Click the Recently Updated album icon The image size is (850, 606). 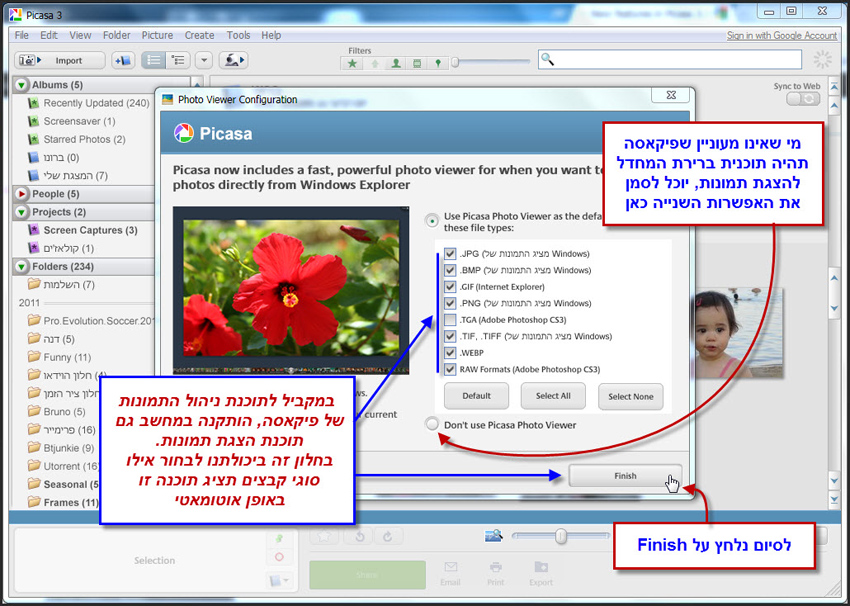click(x=34, y=103)
